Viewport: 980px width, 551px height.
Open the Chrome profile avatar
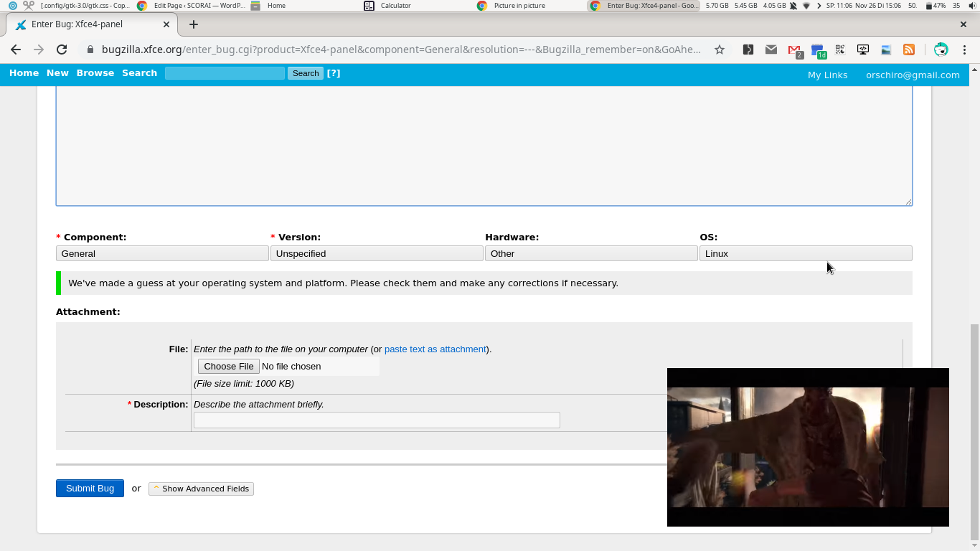(x=941, y=50)
